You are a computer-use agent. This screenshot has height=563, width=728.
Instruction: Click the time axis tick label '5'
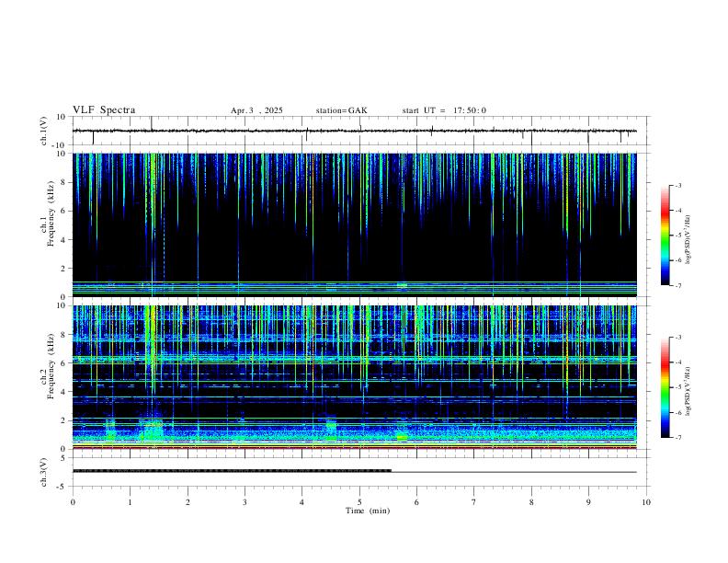[359, 502]
